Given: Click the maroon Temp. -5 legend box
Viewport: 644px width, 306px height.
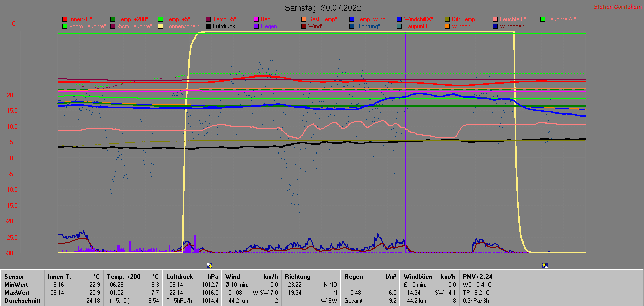Looking at the screenshot, I should point(208,19).
